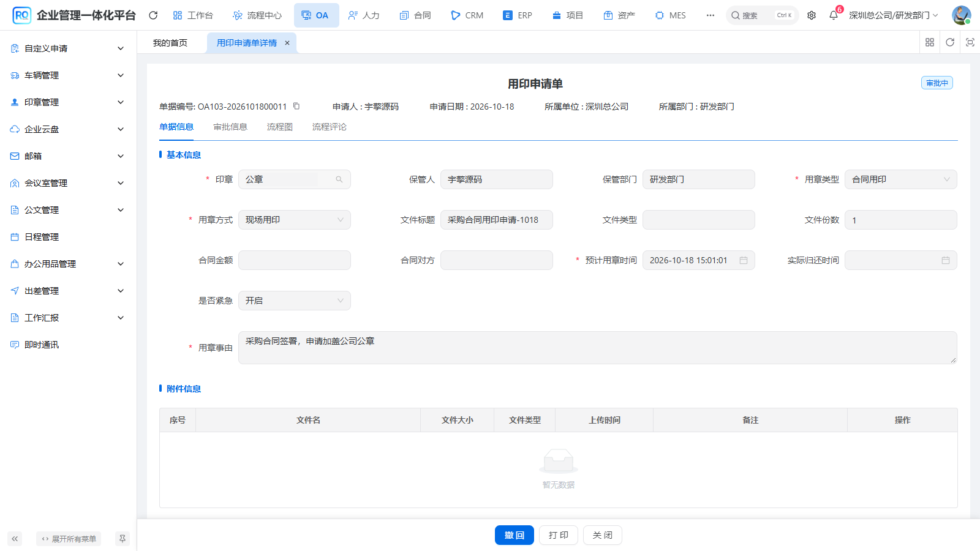The height and width of the screenshot is (551, 980).
Task: Expand 公文管理 sidebar menu
Action: pyautogui.click(x=68, y=210)
